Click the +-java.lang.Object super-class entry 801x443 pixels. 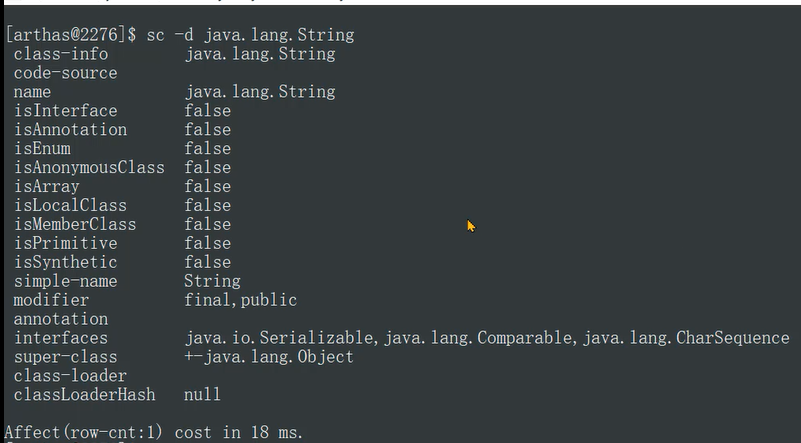pos(268,358)
